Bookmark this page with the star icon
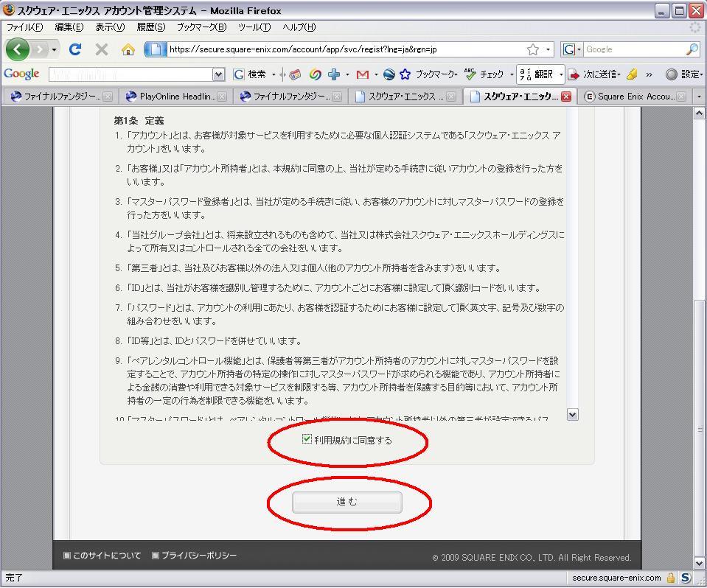 [533, 49]
